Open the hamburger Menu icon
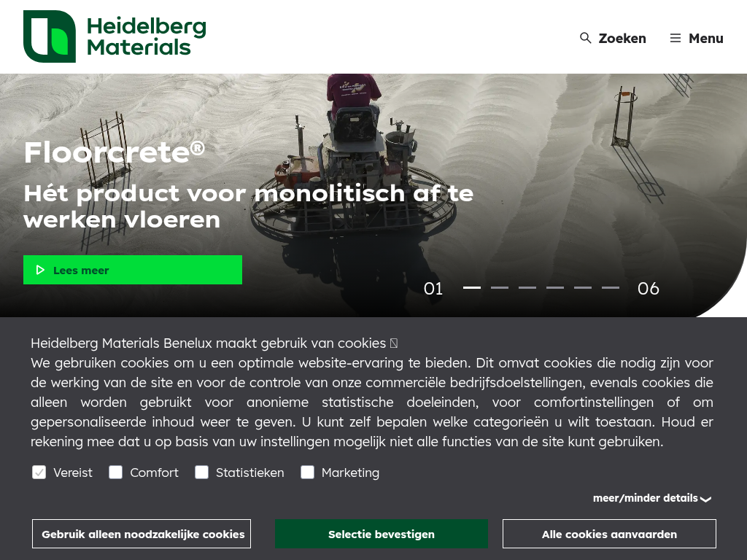747x560 pixels. [x=675, y=38]
